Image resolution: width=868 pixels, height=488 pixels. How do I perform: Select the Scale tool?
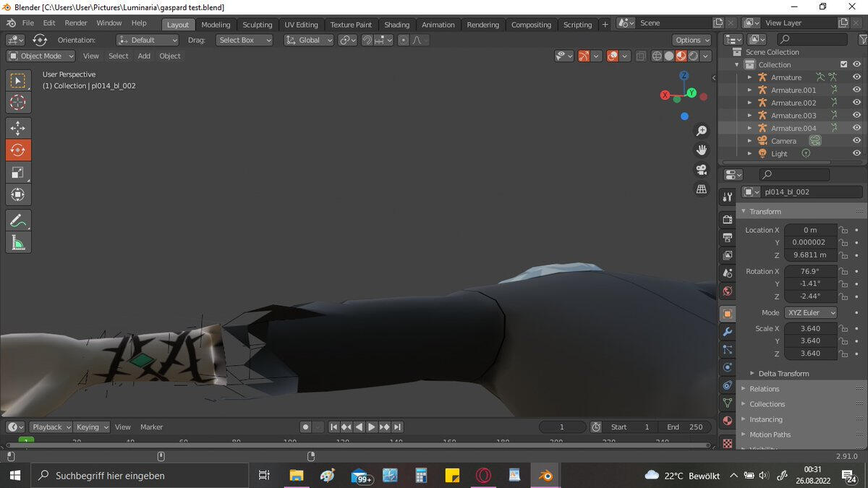[x=18, y=172]
